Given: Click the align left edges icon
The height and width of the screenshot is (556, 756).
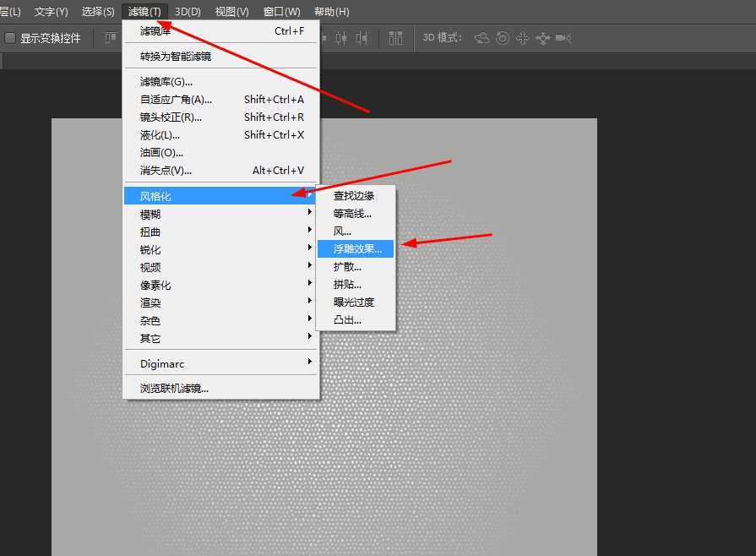Looking at the screenshot, I should click(x=324, y=38).
